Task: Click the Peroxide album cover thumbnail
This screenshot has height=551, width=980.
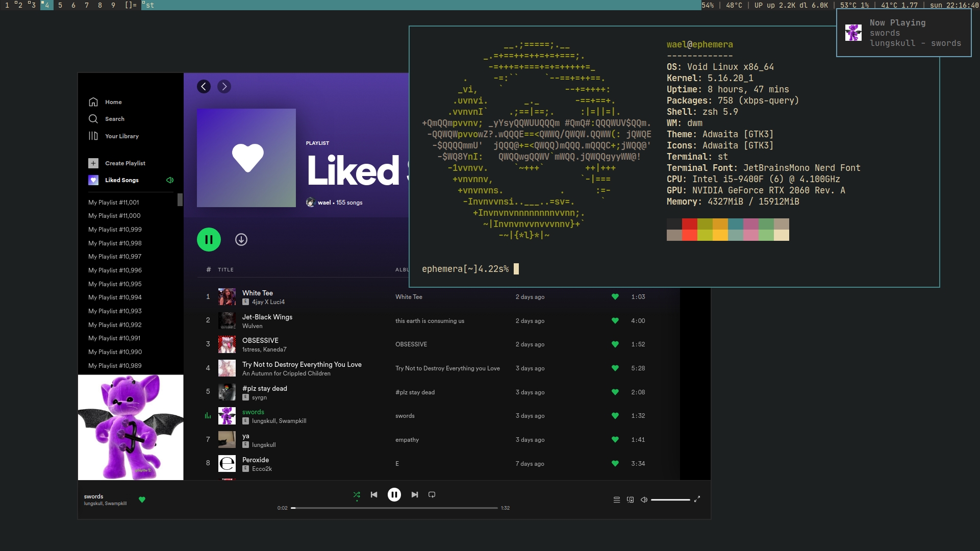Action: click(227, 464)
